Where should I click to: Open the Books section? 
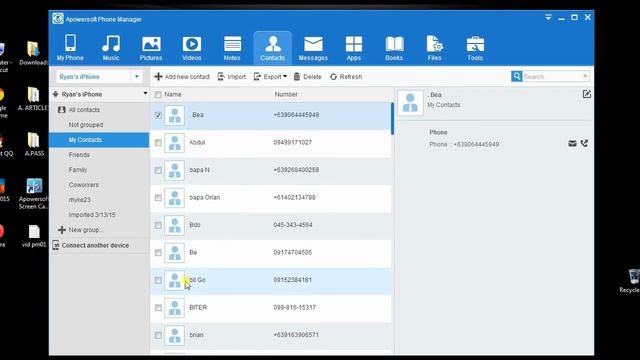click(394, 48)
